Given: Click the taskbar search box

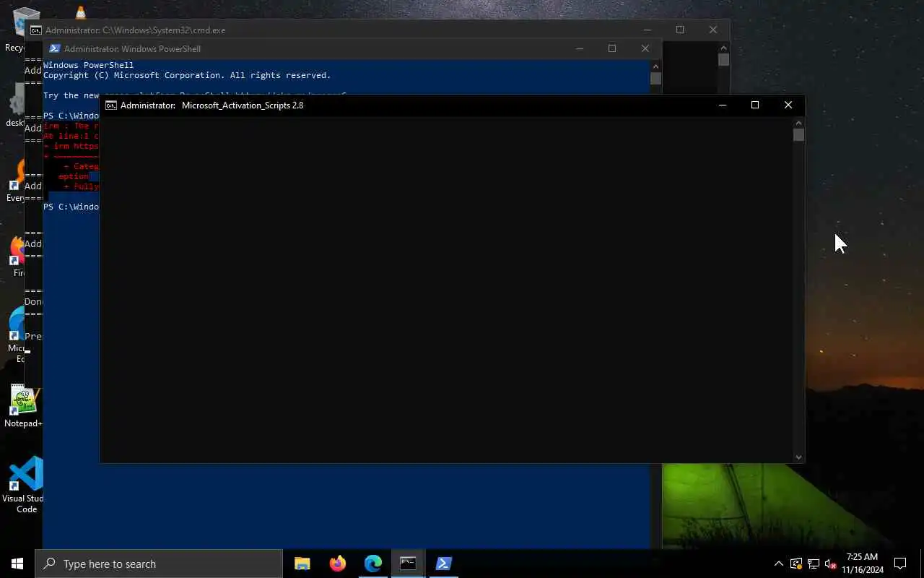Looking at the screenshot, I should [x=159, y=564].
